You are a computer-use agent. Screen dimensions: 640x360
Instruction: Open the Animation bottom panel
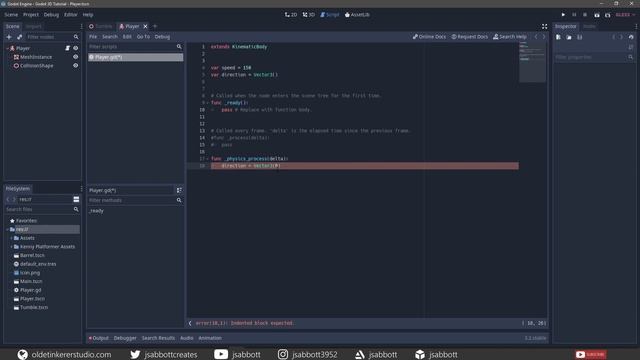(x=210, y=338)
